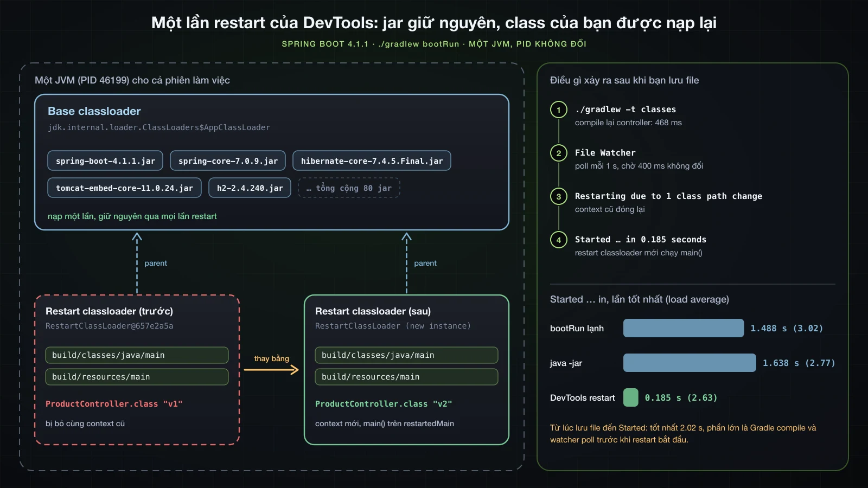
Task: Click the parent label above sau classloader
Action: 425,263
